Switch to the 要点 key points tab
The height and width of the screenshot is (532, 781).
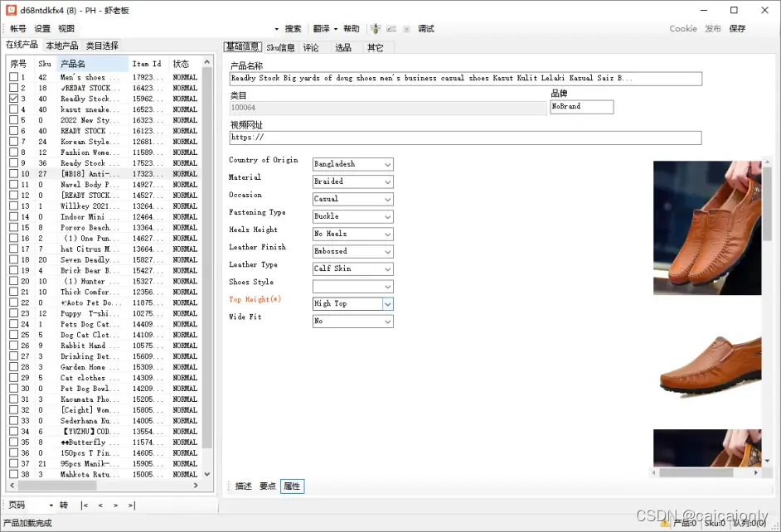(268, 486)
